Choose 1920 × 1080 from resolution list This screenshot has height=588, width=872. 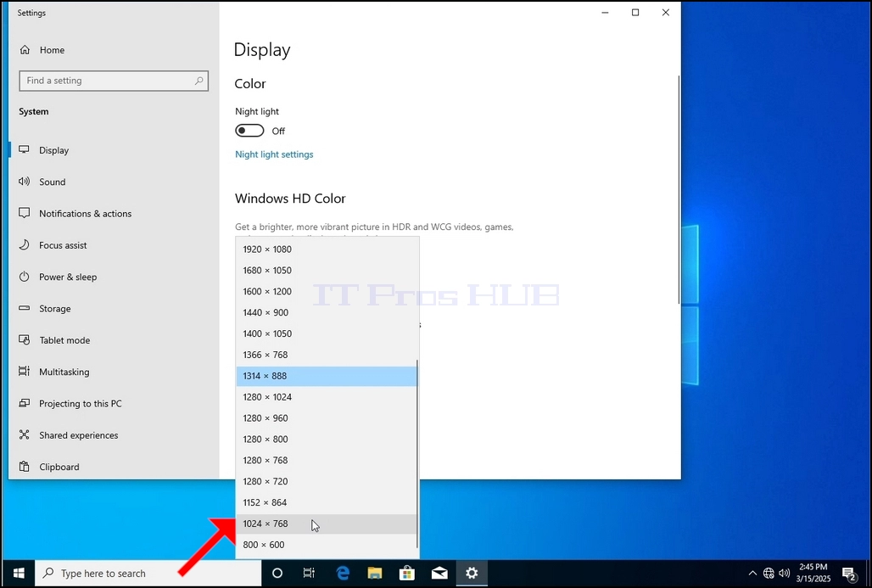point(327,249)
